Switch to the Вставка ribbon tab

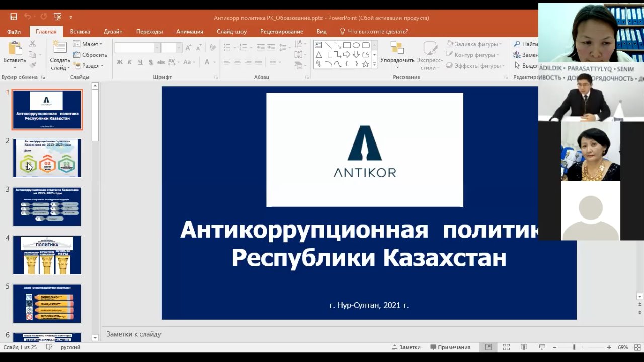(x=80, y=31)
